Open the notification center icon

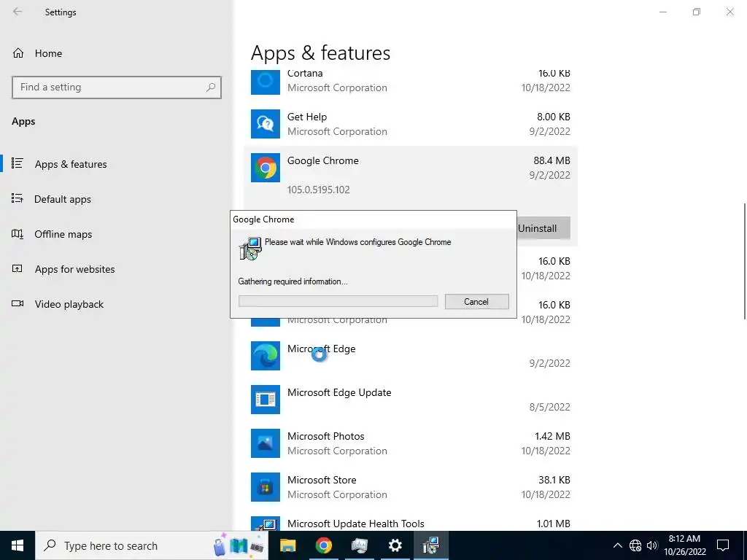[723, 545]
